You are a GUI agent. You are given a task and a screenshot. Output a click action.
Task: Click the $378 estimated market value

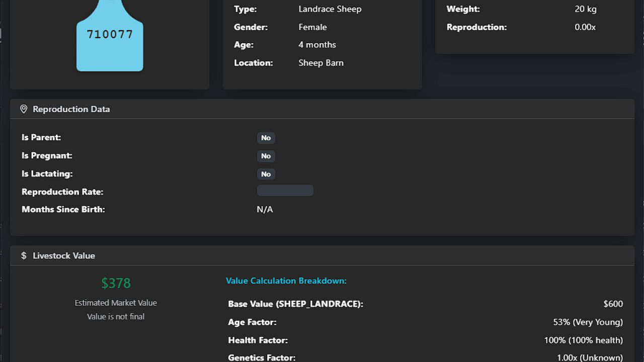coord(116,283)
